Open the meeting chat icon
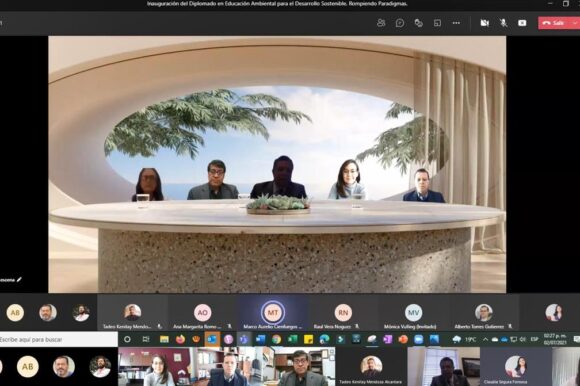The image size is (580, 386). (x=400, y=23)
